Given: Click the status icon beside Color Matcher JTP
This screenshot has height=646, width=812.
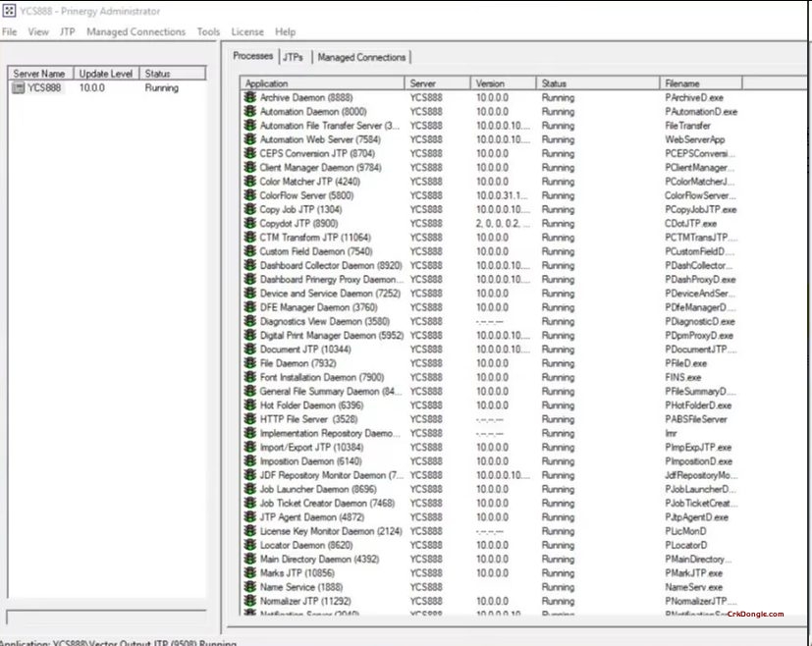Looking at the screenshot, I should [250, 182].
